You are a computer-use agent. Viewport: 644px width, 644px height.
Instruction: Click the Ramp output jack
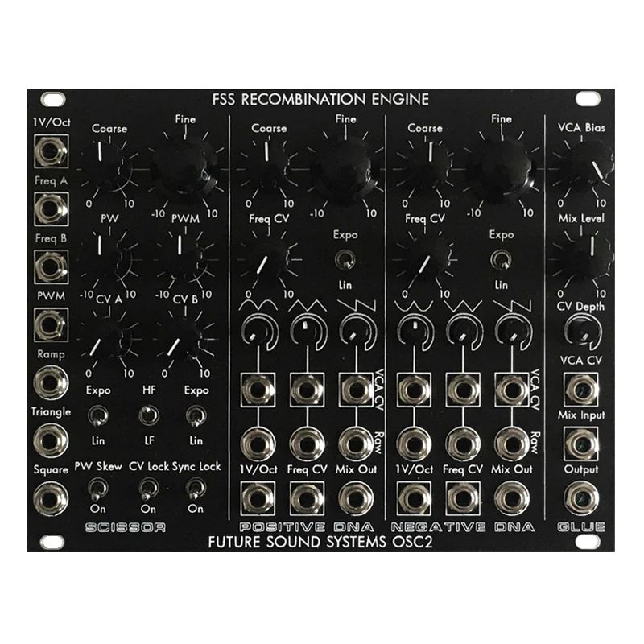51,383
